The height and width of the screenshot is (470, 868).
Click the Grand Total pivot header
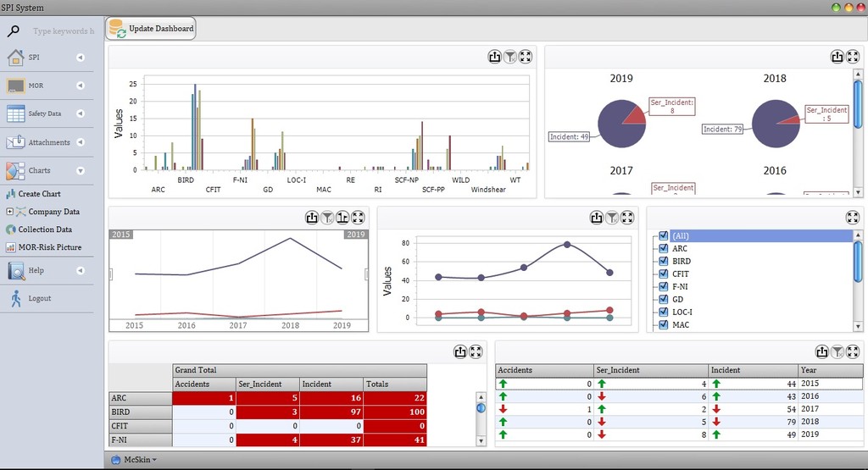tap(299, 370)
